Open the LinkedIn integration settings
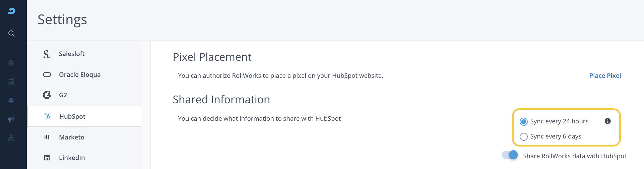 coord(72,158)
